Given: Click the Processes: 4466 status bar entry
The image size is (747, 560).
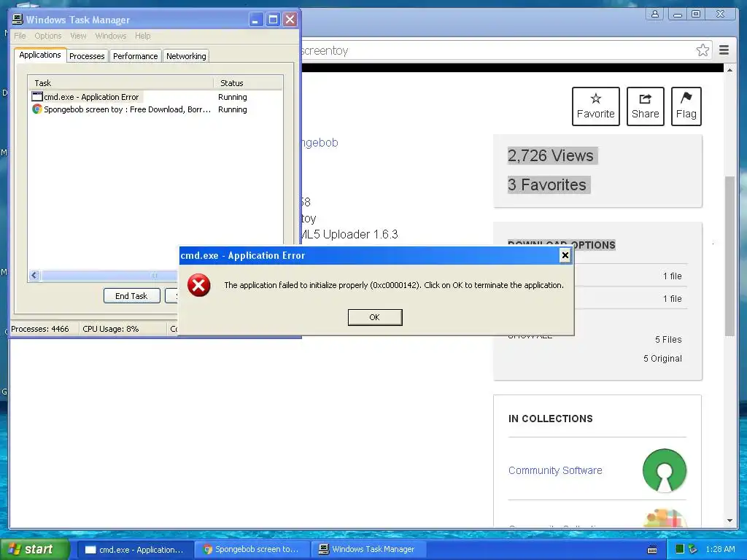Looking at the screenshot, I should click(40, 329).
